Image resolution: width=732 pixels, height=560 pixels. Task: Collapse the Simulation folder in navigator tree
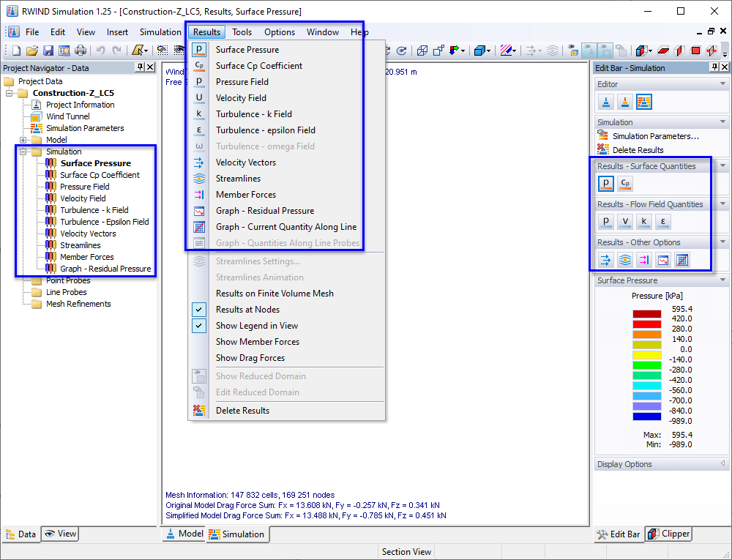[23, 152]
